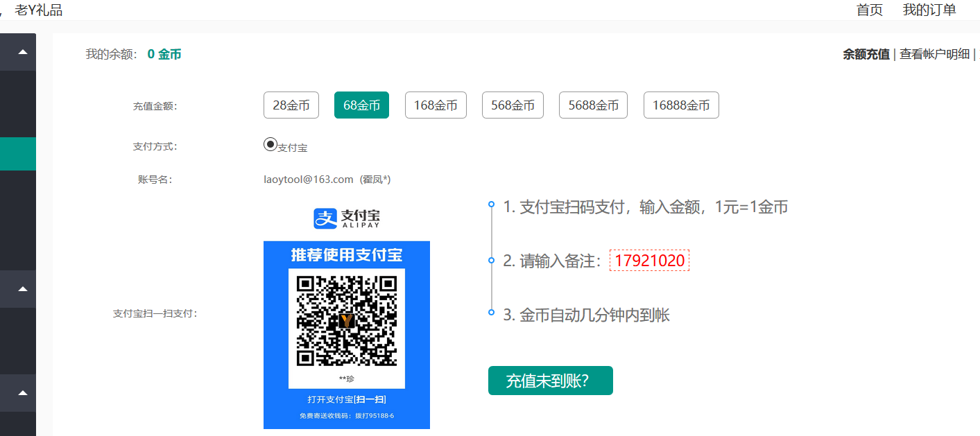This screenshot has height=436, width=980.
Task: Go to 首页 in the top navigation
Action: [870, 10]
